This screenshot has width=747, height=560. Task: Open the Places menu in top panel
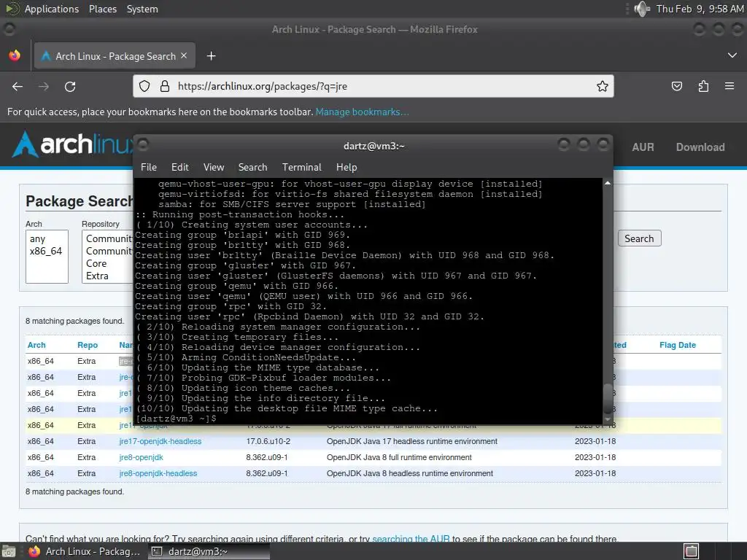(x=102, y=9)
